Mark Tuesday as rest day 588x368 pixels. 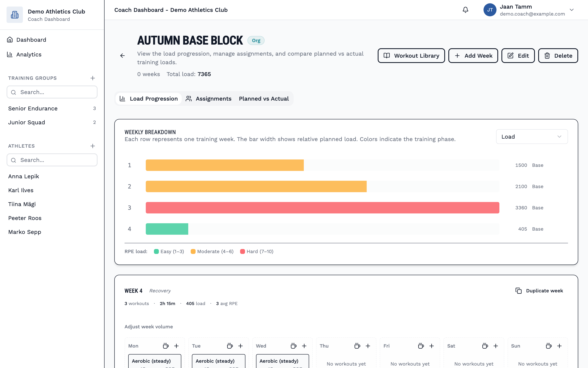point(230,346)
